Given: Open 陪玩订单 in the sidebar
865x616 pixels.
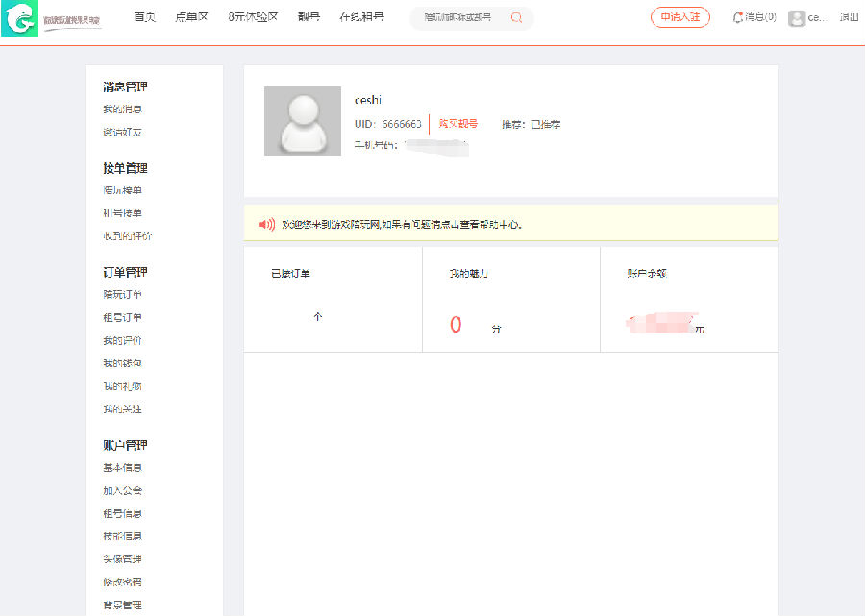Looking at the screenshot, I should click(x=123, y=295).
